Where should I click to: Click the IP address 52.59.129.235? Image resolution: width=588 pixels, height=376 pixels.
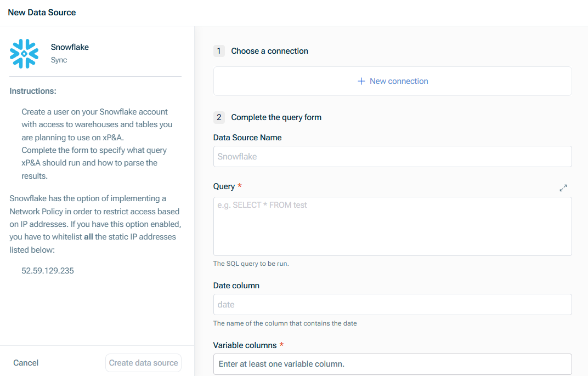[x=48, y=271]
